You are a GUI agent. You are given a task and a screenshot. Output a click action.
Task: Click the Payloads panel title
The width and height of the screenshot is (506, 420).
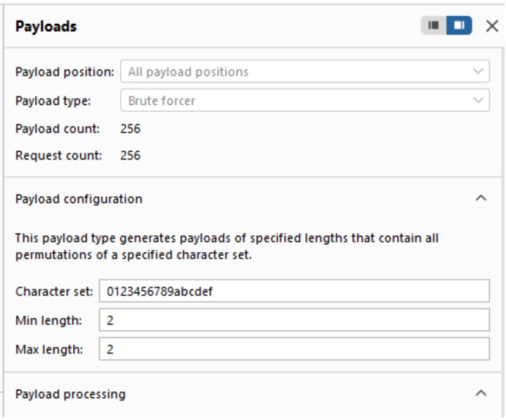click(x=46, y=27)
